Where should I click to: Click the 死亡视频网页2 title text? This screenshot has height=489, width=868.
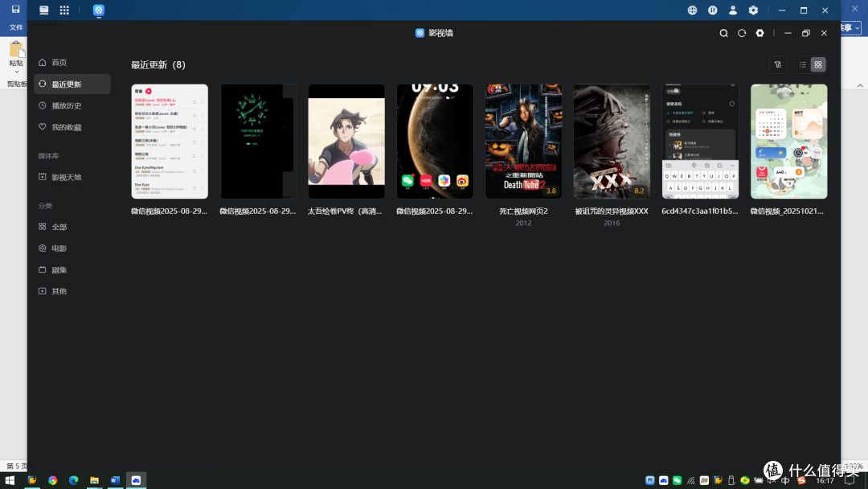pos(524,211)
